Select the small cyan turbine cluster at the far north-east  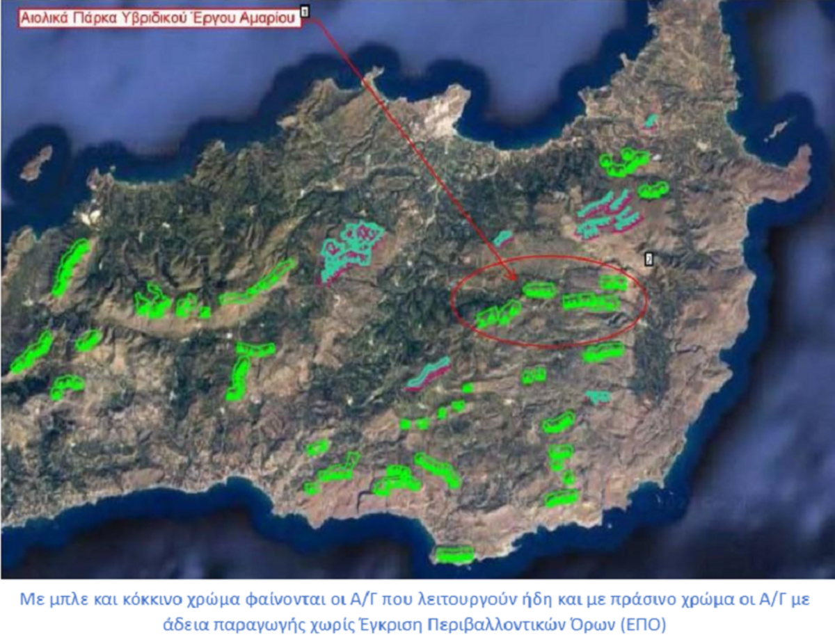click(x=651, y=122)
